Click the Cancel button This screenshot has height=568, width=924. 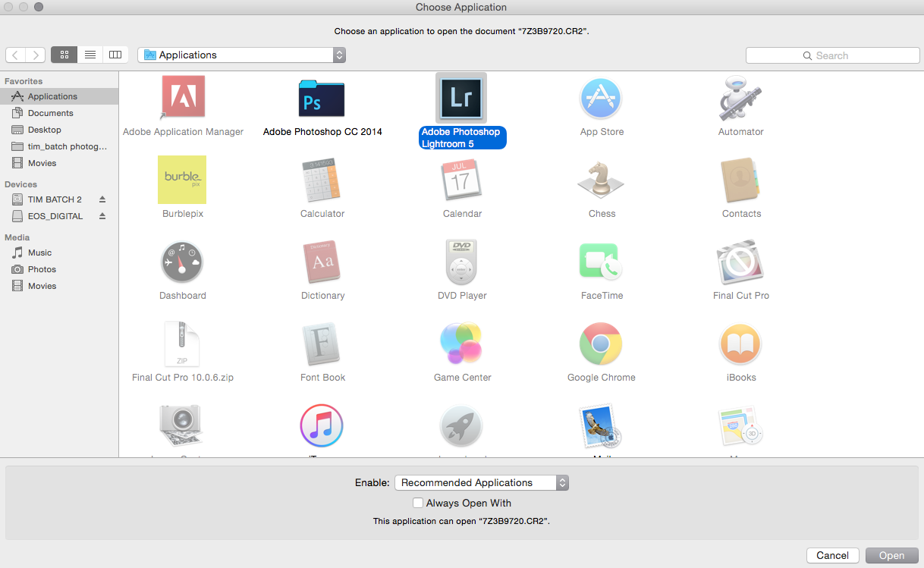[x=833, y=556]
